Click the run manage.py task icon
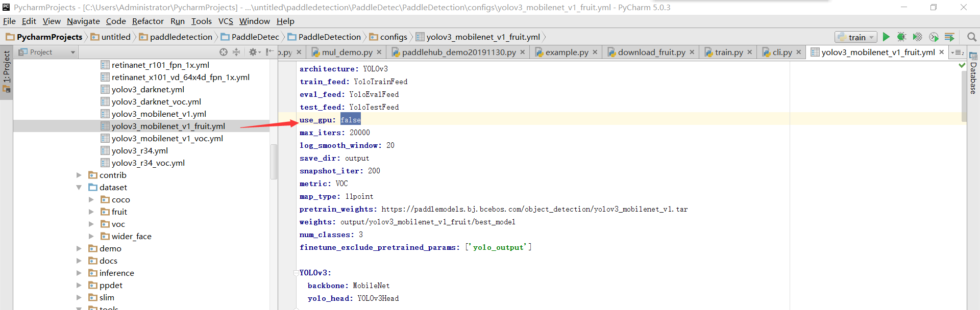Viewport: 980px width, 310px height. point(949,37)
